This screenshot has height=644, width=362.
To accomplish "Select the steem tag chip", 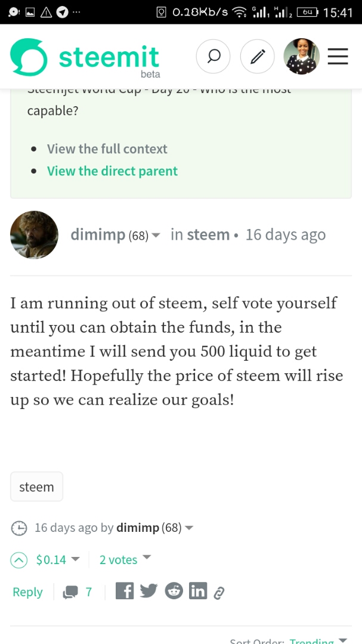I will click(x=36, y=487).
